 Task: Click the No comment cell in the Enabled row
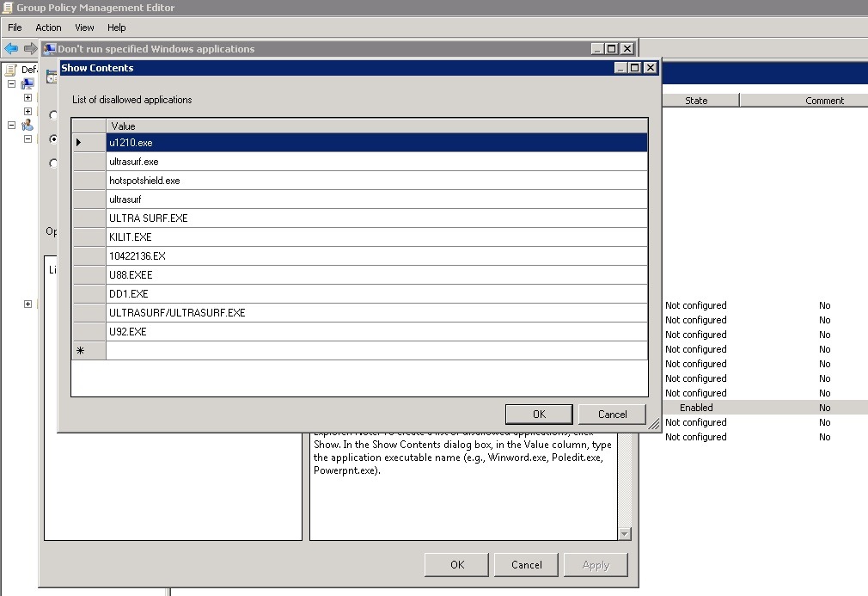click(824, 408)
